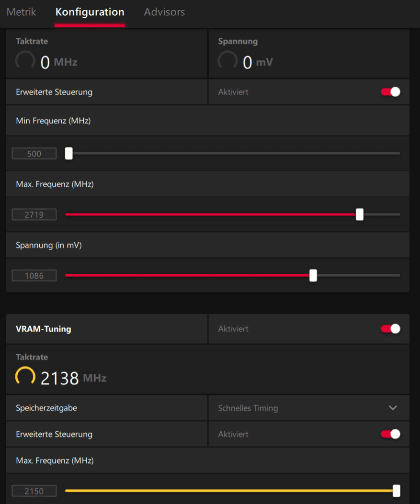Viewport: 420px width, 504px height.
Task: Turn off the VRAM-Tuning switch
Action: [x=390, y=329]
